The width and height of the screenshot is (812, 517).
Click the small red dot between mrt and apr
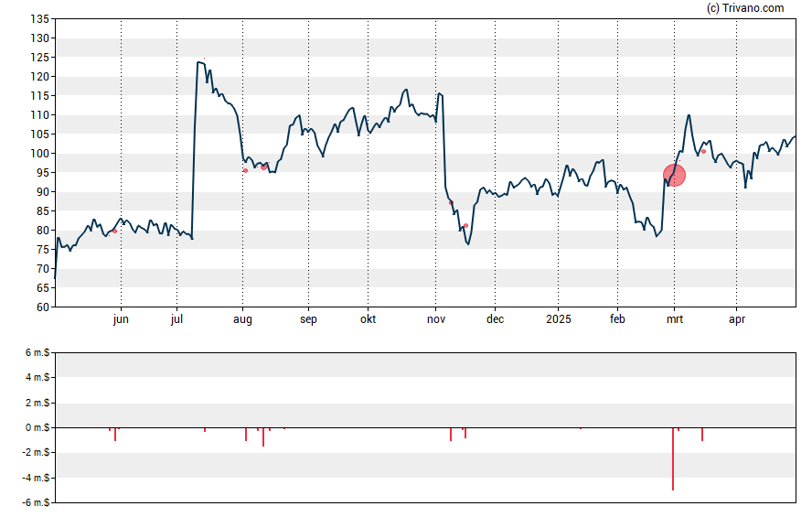[703, 151]
